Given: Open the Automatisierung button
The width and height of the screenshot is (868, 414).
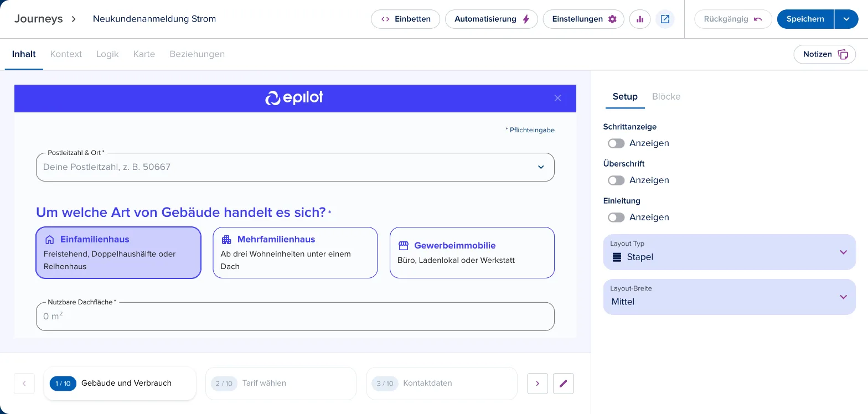Looking at the screenshot, I should [492, 19].
